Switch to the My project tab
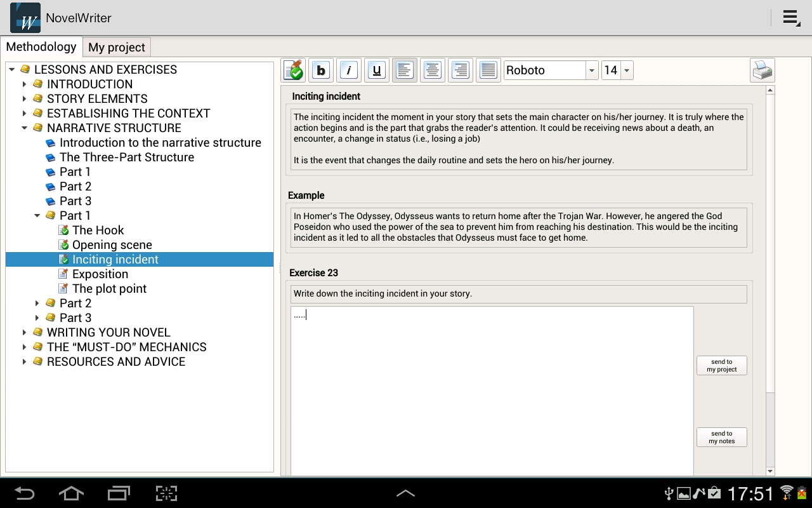This screenshot has width=812, height=508. pos(117,48)
